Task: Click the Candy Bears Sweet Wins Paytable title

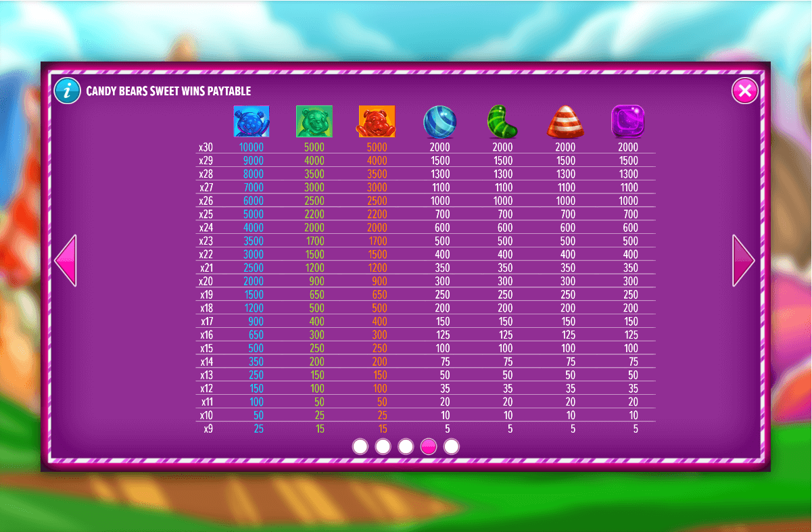Action: click(x=169, y=91)
